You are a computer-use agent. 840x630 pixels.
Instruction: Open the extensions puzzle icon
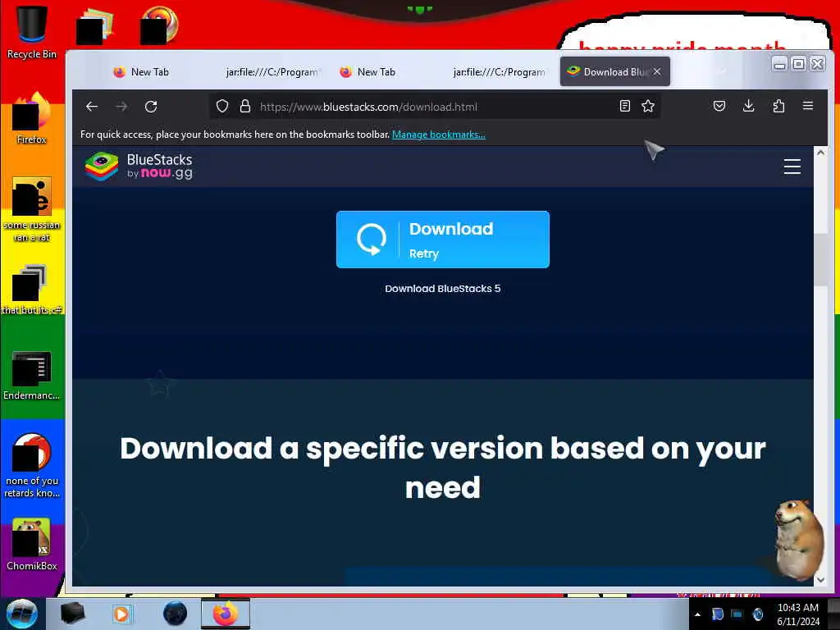coord(778,106)
